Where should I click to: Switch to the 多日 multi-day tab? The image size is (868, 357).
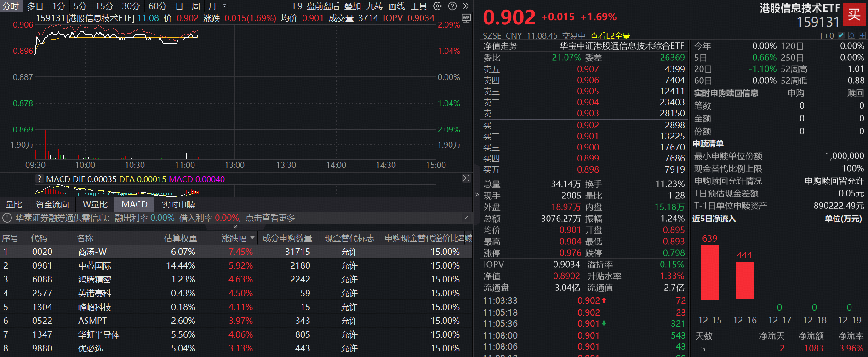[x=35, y=6]
